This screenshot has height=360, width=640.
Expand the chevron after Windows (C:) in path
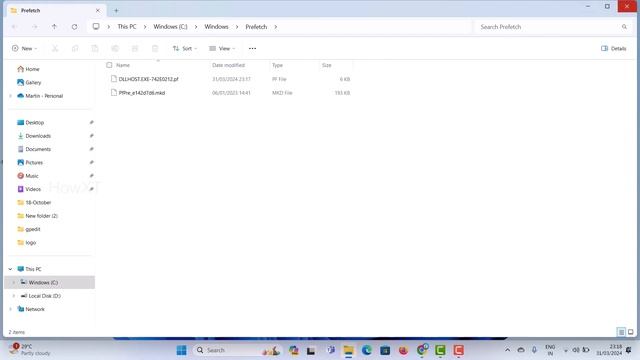196,27
